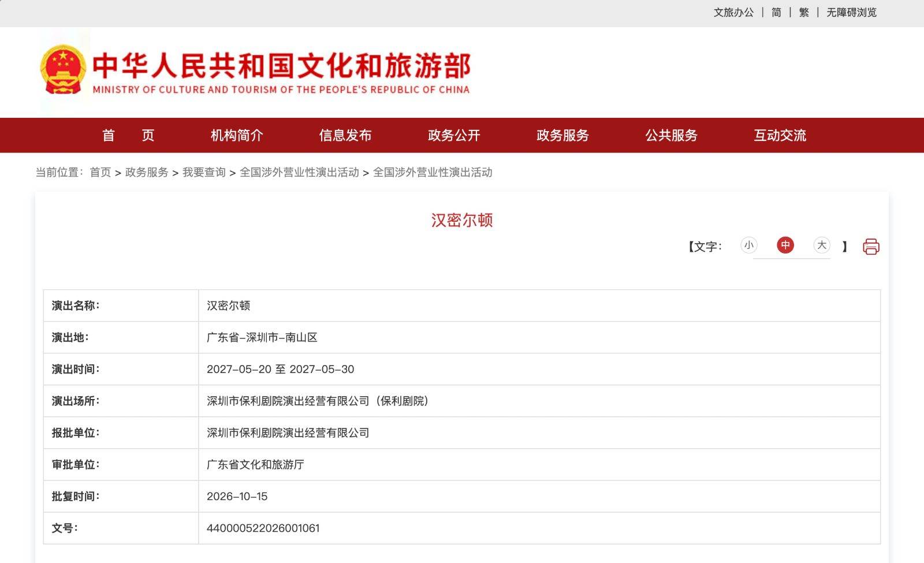Image resolution: width=924 pixels, height=563 pixels.
Task: Click the 审批单位 row label
Action: point(76,464)
